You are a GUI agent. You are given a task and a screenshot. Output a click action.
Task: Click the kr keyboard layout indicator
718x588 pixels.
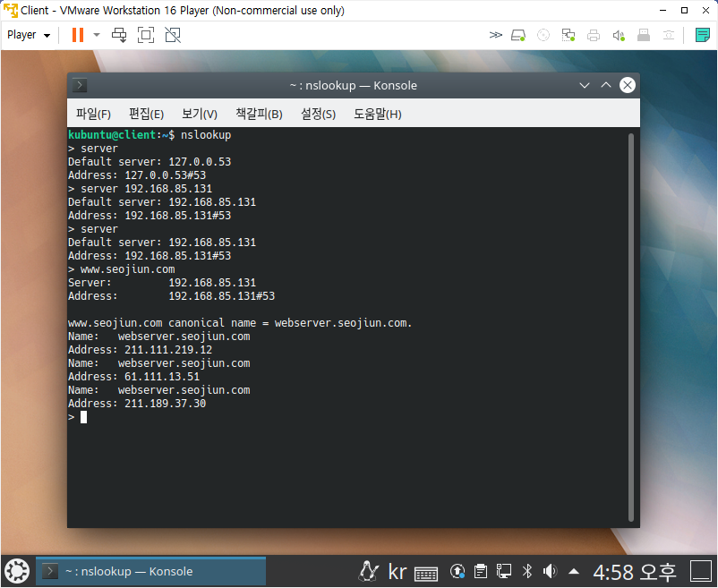[x=397, y=571]
